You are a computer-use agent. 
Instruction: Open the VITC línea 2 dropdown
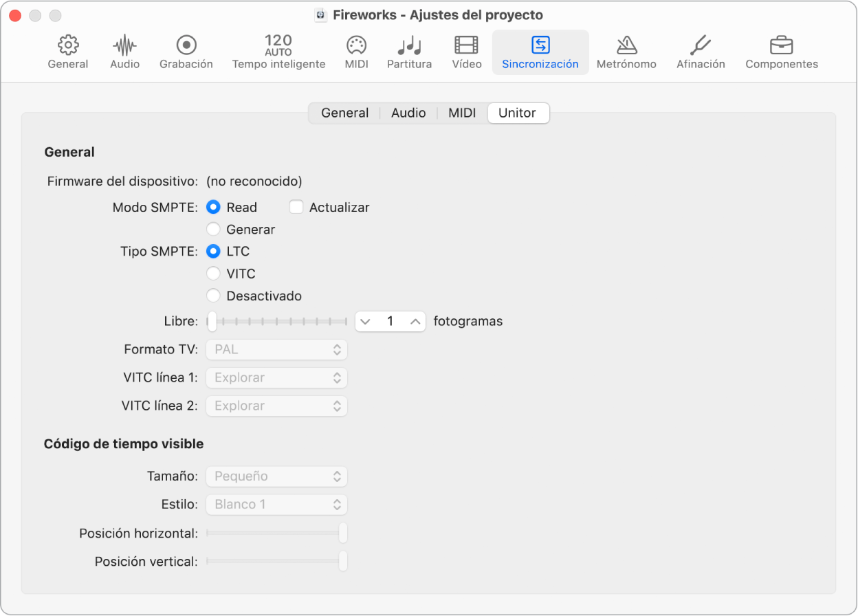pyautogui.click(x=277, y=406)
